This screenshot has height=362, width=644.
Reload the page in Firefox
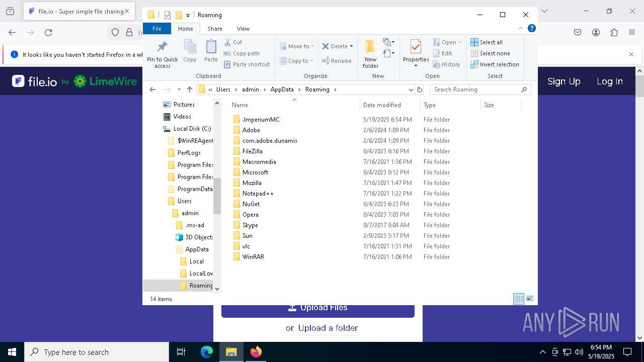(x=48, y=33)
